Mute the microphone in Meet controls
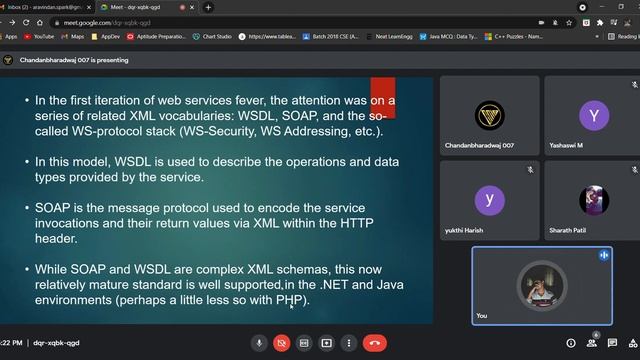Screen dimensions: 640x360 [x=259, y=343]
